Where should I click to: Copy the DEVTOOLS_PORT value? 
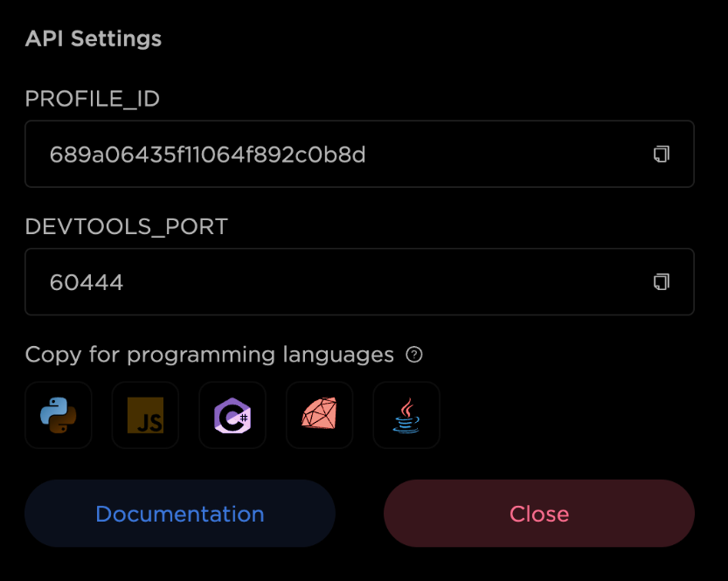click(x=661, y=281)
